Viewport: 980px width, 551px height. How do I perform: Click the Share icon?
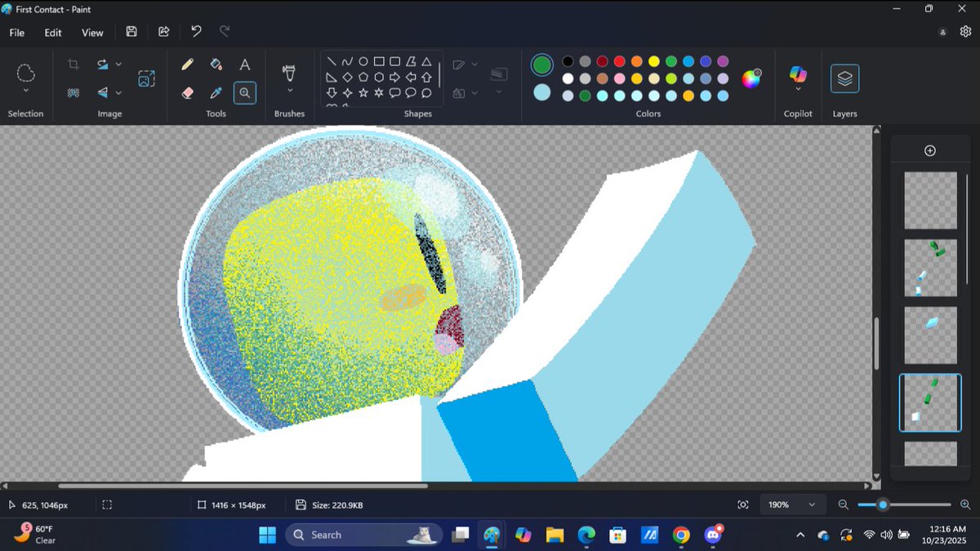pos(163,32)
